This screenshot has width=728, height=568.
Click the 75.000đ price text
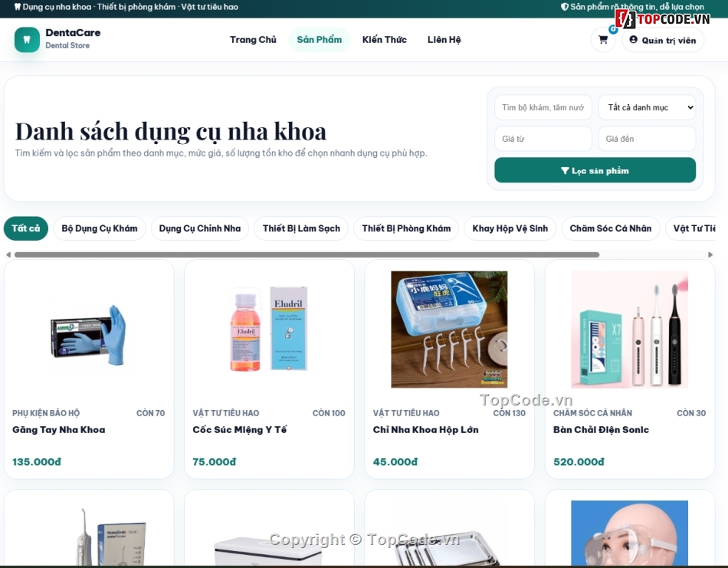click(215, 461)
